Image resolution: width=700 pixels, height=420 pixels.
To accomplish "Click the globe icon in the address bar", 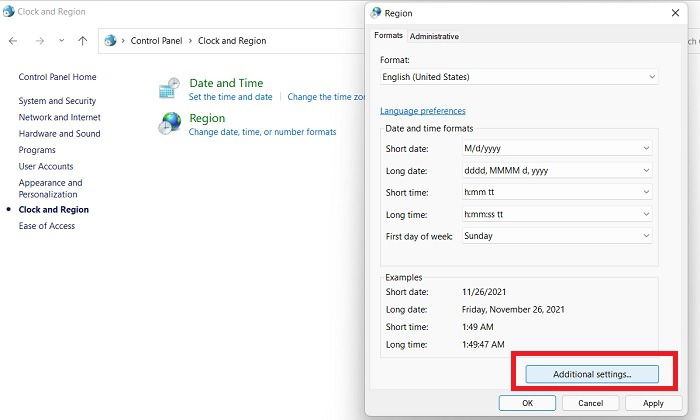I will [x=110, y=41].
